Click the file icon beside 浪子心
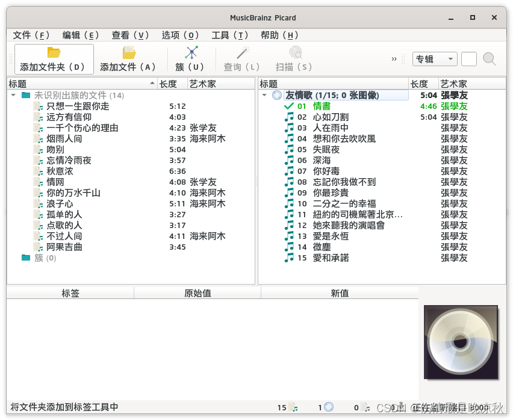This screenshot has height=420, width=513. pos(39,203)
